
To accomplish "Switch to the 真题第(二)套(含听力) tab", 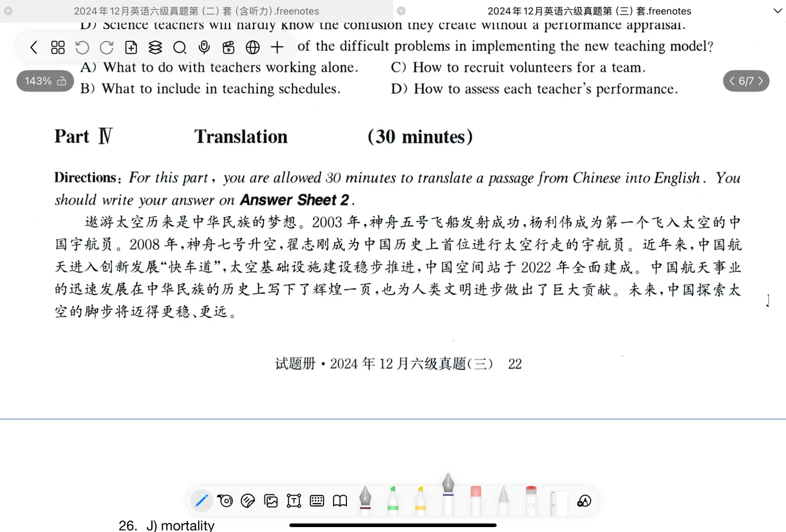I will click(x=197, y=11).
